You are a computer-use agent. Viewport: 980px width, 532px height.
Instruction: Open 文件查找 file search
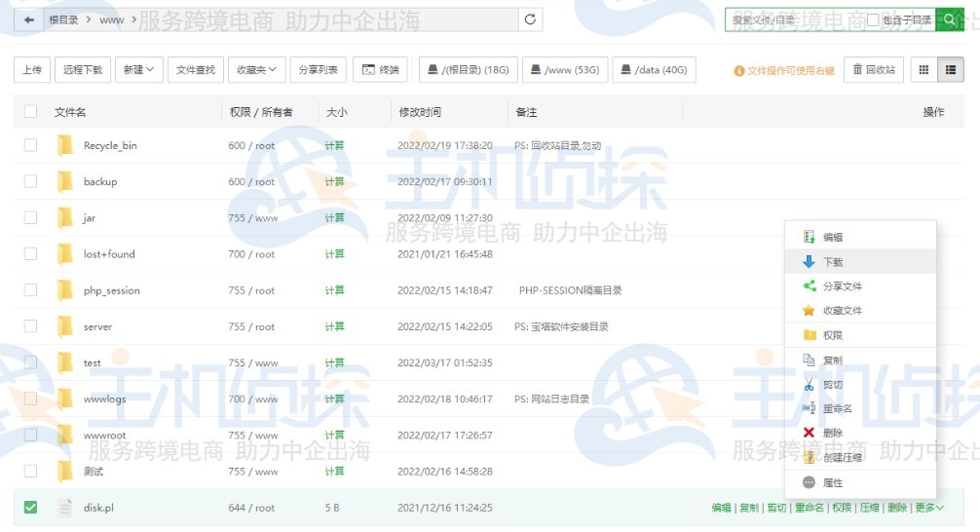click(x=196, y=70)
